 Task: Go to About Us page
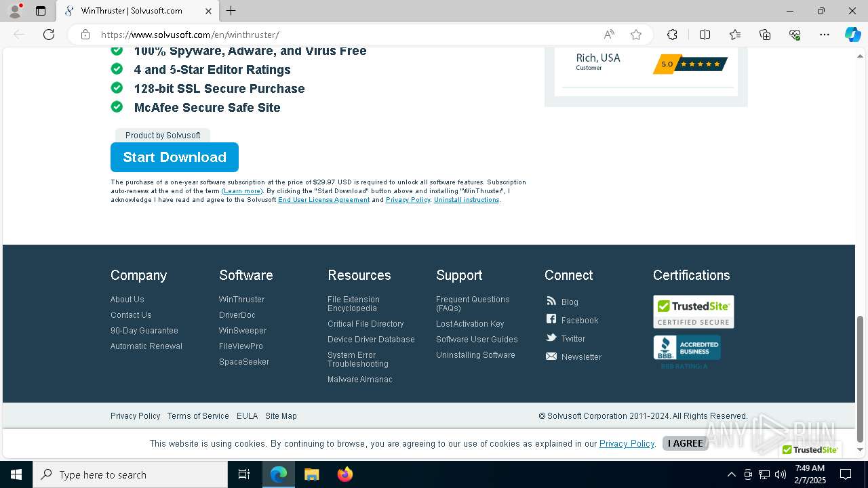127,300
